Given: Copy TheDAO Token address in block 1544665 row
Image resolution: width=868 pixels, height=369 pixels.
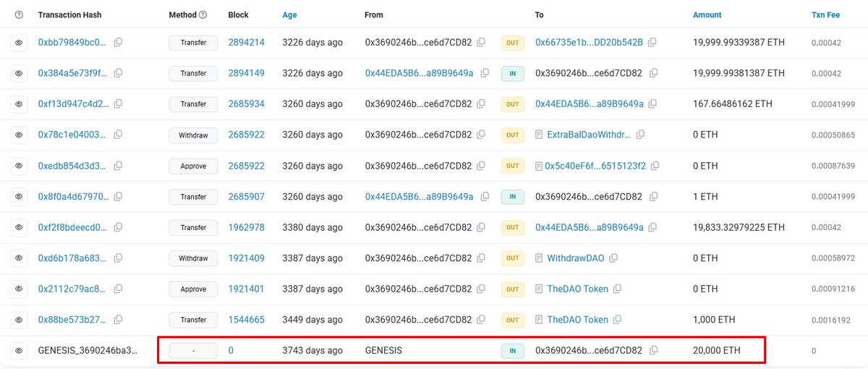Looking at the screenshot, I should 617,320.
